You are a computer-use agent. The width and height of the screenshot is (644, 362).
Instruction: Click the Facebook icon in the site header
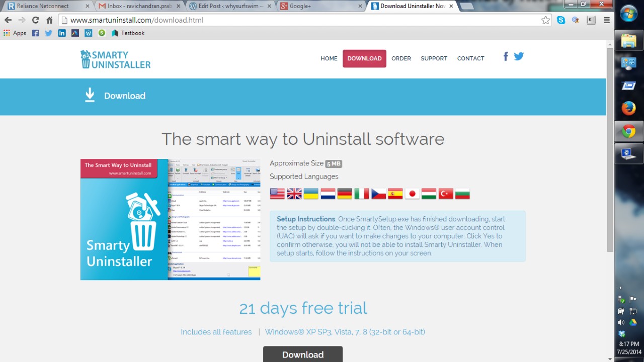[506, 56]
